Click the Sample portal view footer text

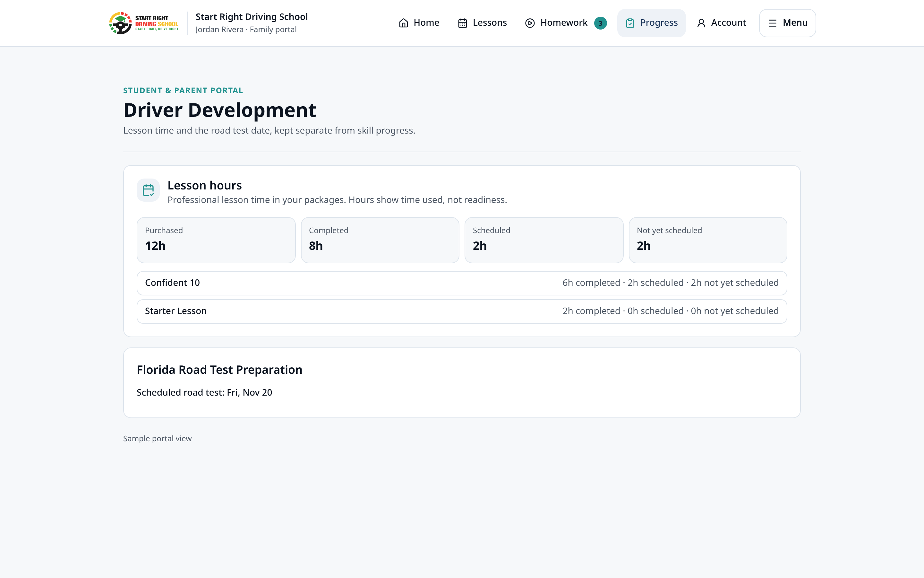click(157, 439)
